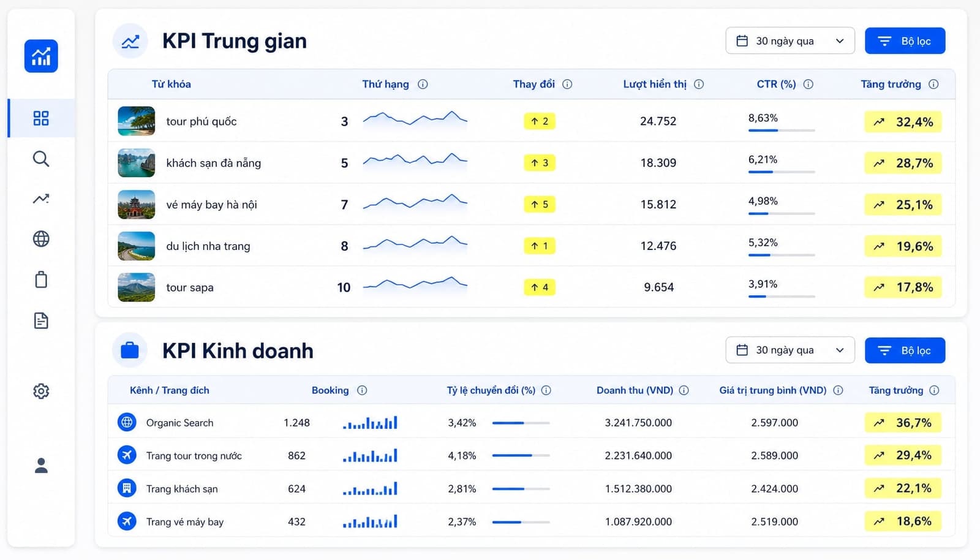Select the Trang tour trong nước label
Screen dimensions: 980x560
tap(194, 456)
